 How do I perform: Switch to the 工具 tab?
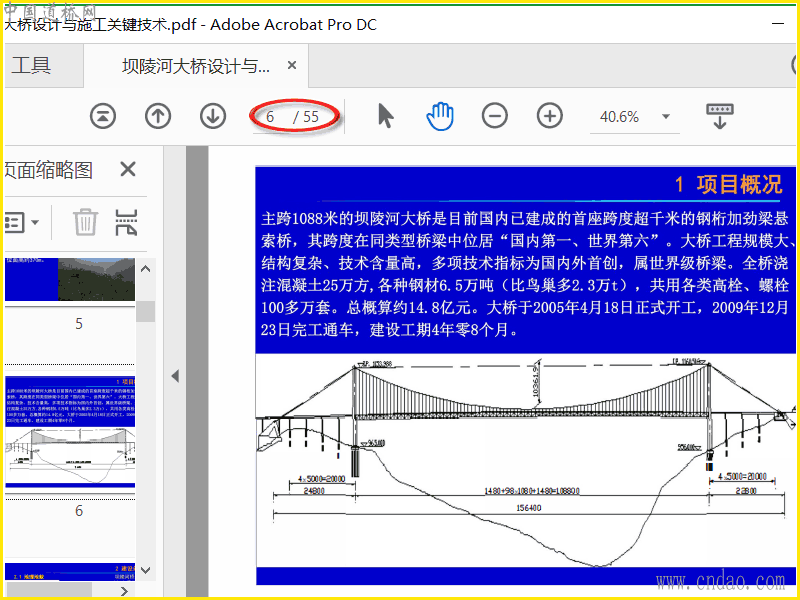[32, 65]
